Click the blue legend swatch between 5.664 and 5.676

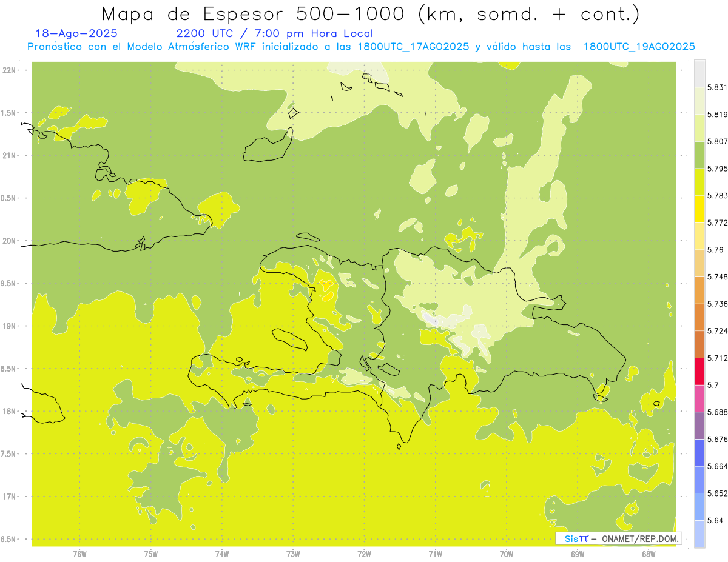(699, 453)
